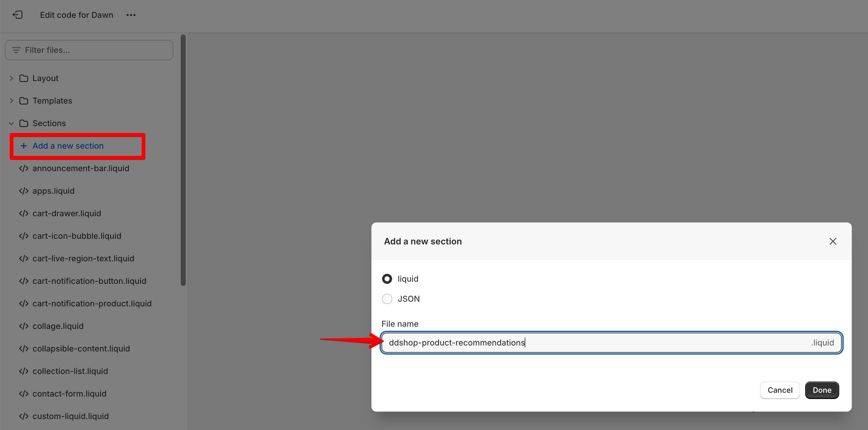The height and width of the screenshot is (430, 868).
Task: Open cart-notification-button.liquid file
Action: click(89, 281)
